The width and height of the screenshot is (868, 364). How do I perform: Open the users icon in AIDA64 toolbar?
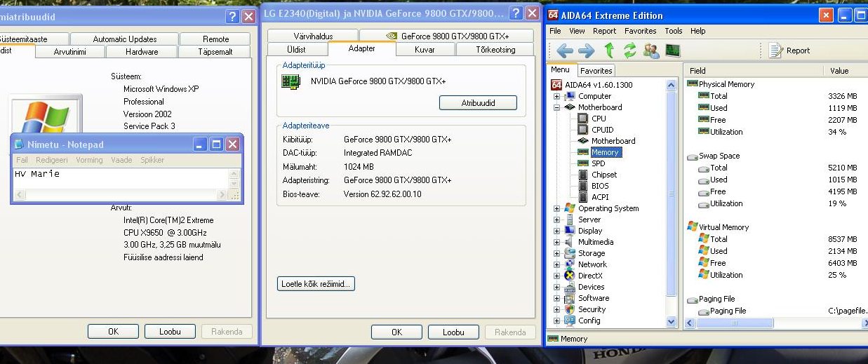(x=651, y=50)
